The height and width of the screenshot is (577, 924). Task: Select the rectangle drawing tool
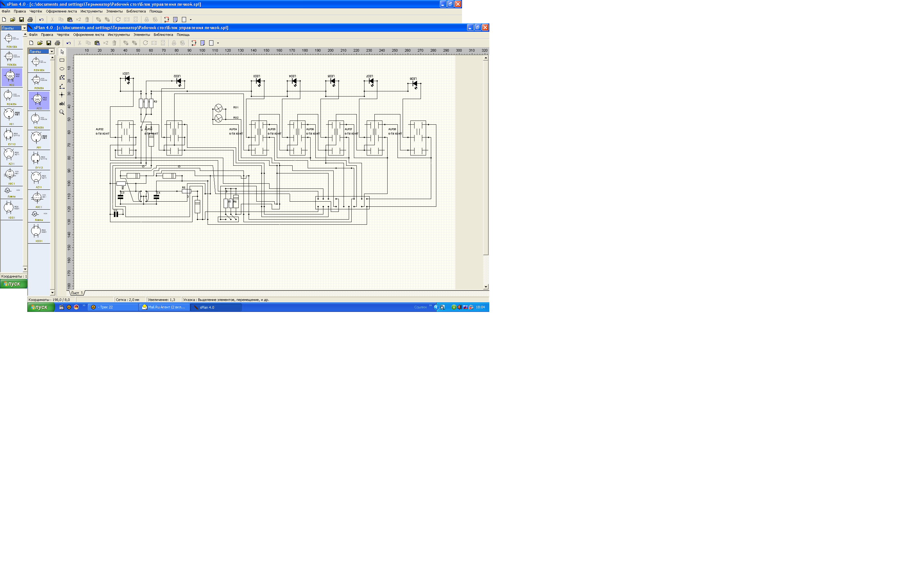click(62, 60)
